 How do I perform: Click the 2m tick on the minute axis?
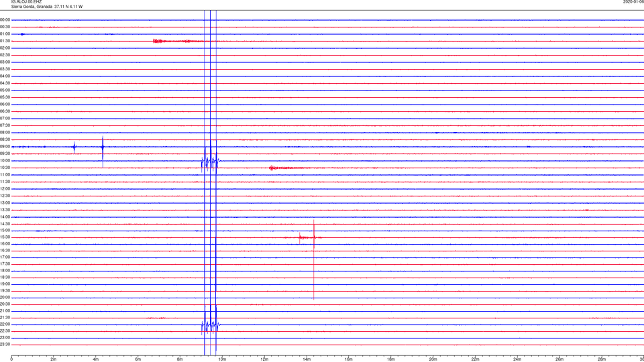54,359
